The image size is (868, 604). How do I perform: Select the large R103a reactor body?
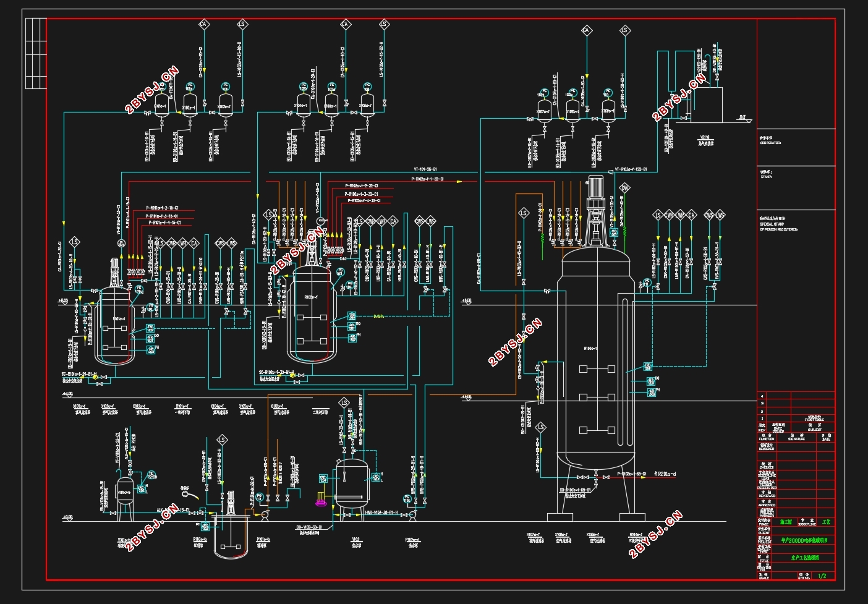point(596,359)
